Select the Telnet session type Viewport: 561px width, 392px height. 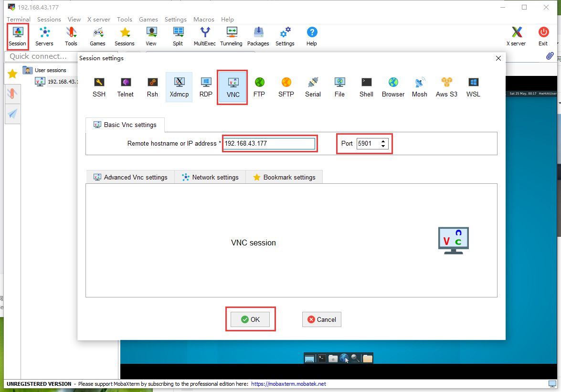tap(126, 87)
